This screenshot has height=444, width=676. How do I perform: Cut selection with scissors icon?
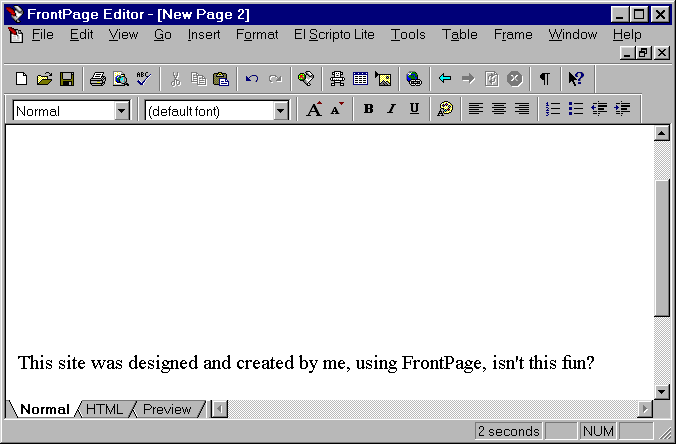(x=175, y=79)
